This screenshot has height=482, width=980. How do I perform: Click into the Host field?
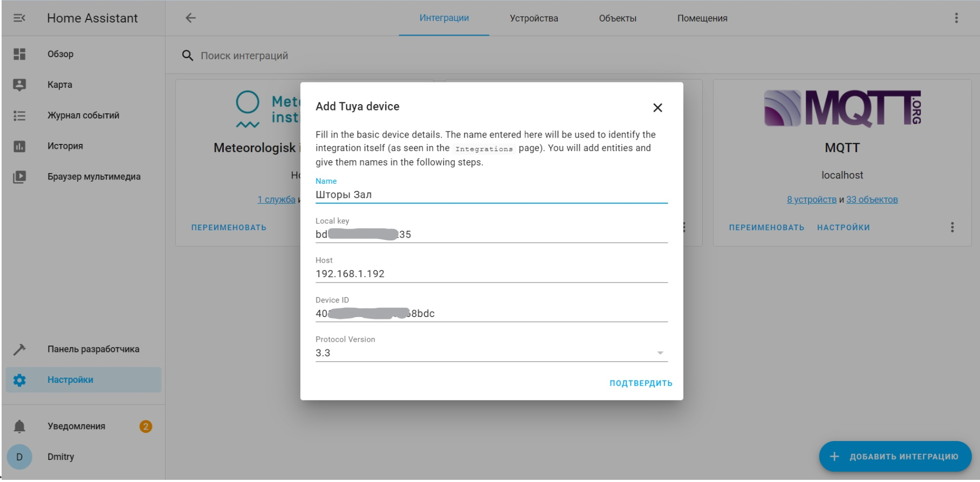(491, 269)
